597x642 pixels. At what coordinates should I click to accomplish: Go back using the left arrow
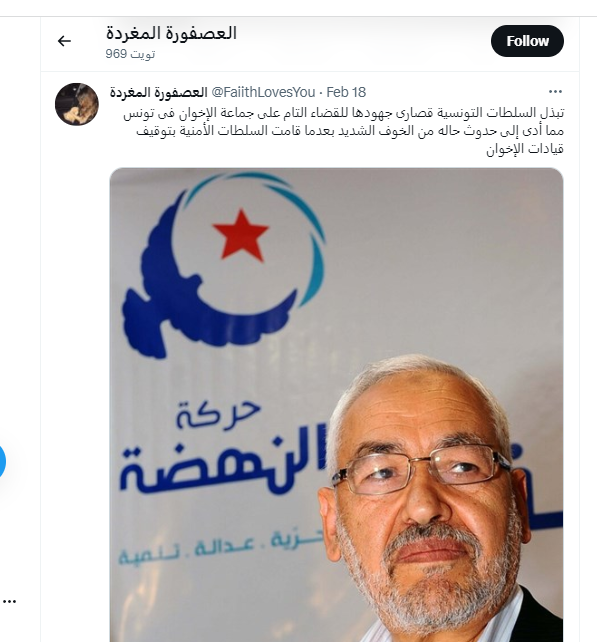click(64, 41)
